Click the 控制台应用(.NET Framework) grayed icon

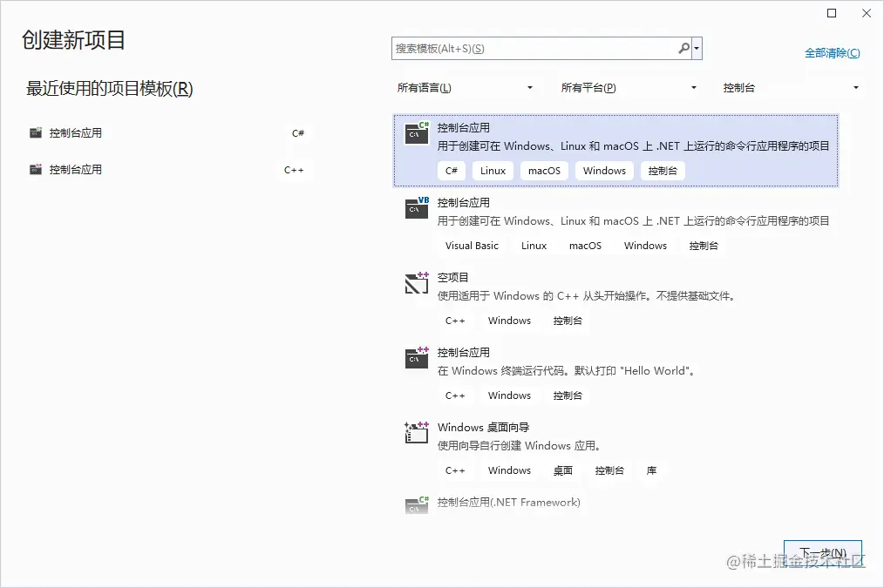416,503
